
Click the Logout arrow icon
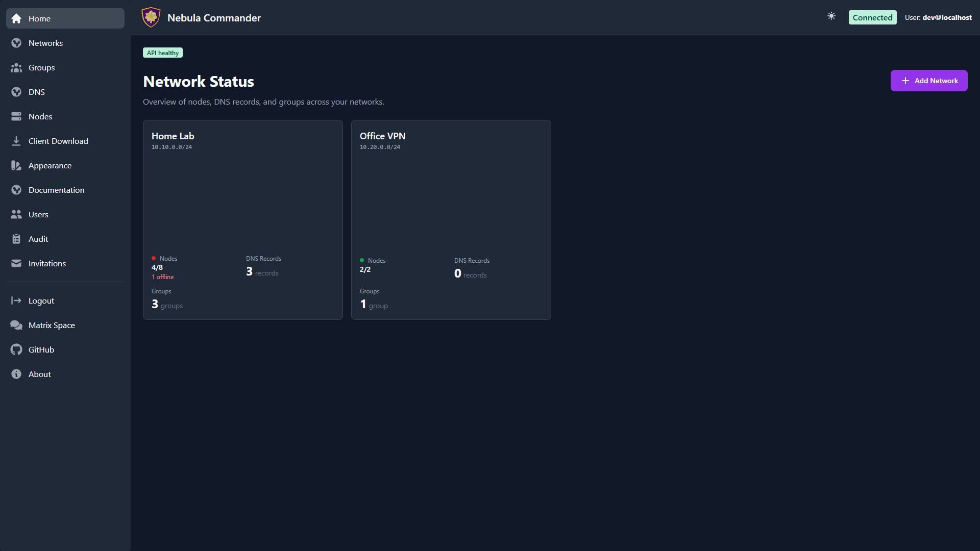click(16, 300)
